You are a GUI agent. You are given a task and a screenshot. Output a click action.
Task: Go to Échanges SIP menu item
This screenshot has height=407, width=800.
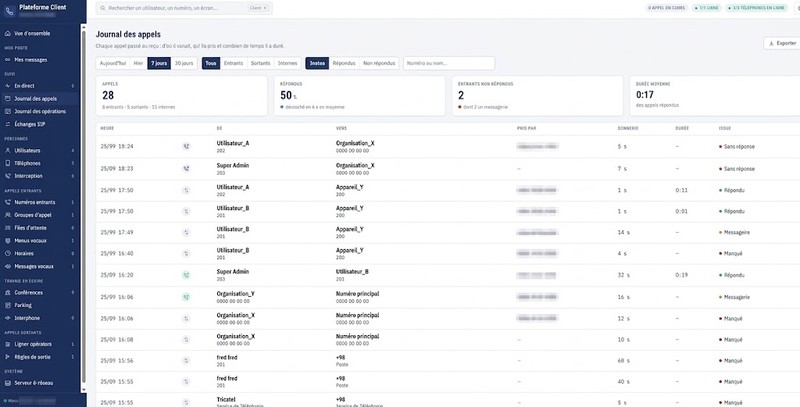[x=40, y=124]
